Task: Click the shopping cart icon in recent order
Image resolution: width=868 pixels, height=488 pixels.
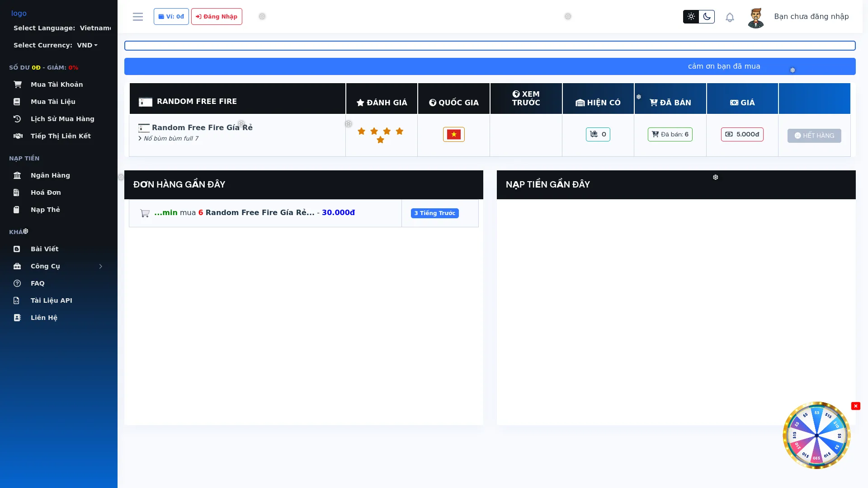Action: click(145, 213)
